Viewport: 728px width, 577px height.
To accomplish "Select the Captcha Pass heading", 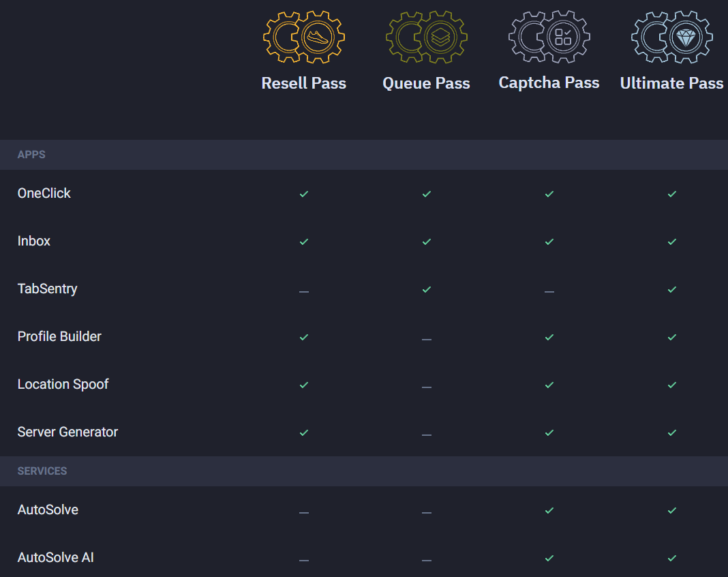I will click(x=549, y=83).
